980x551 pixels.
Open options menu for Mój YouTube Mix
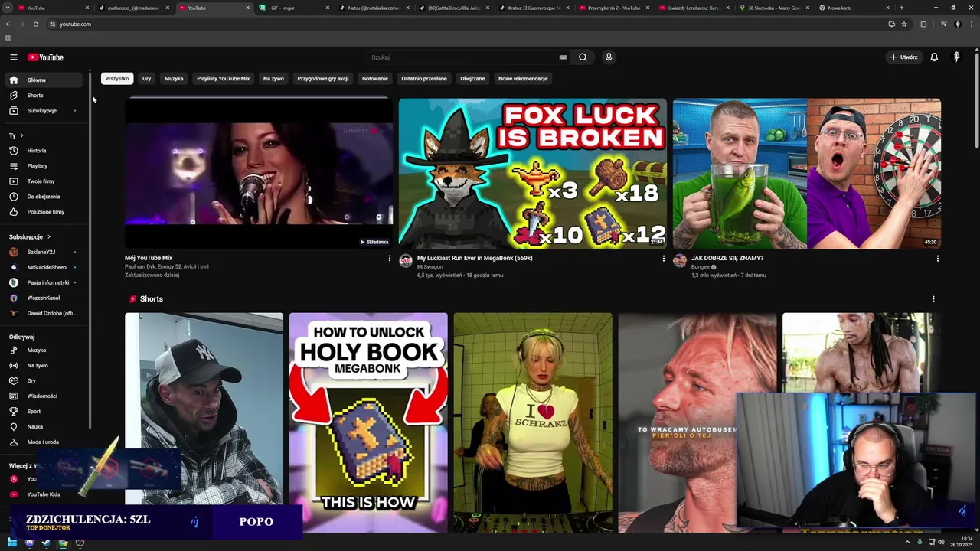389,259
